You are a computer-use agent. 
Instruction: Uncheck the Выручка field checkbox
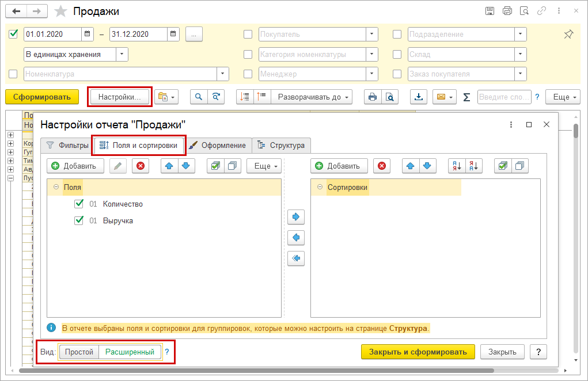click(x=79, y=220)
